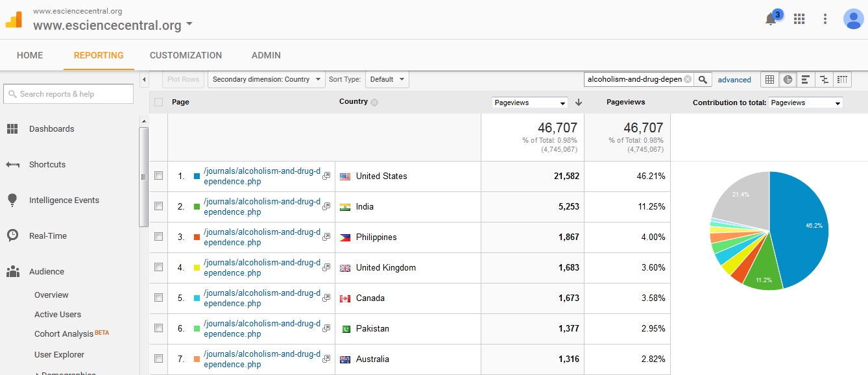Open the Pakistan row page in new window
Image resolution: width=868 pixels, height=375 pixels.
tap(326, 328)
